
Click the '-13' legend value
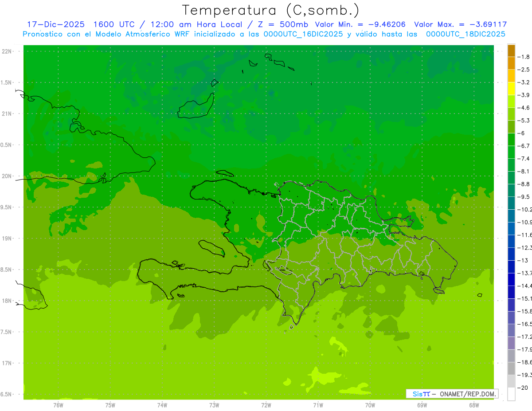523,260
